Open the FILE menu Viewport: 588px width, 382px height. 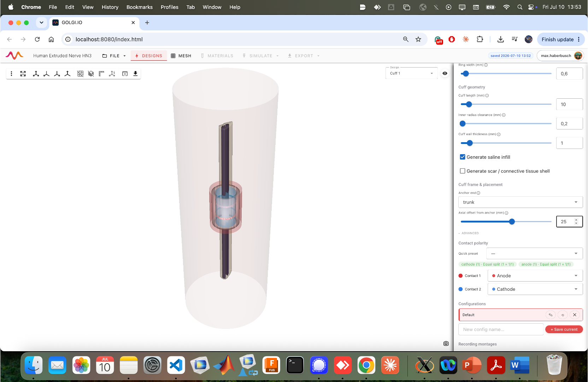tap(114, 56)
